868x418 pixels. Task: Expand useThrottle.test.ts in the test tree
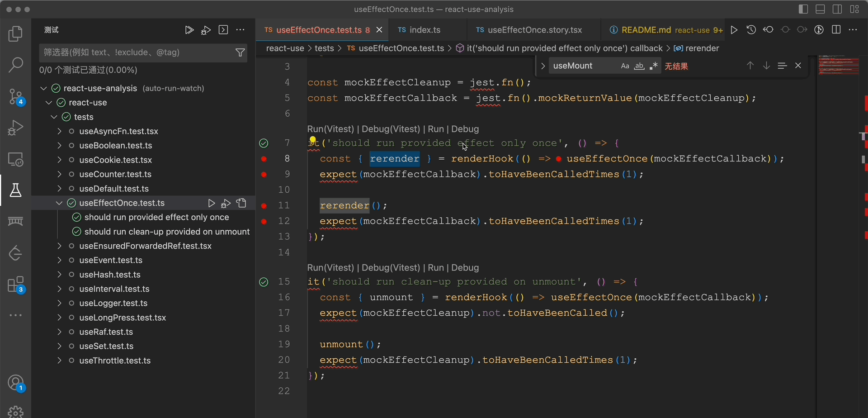click(59, 361)
